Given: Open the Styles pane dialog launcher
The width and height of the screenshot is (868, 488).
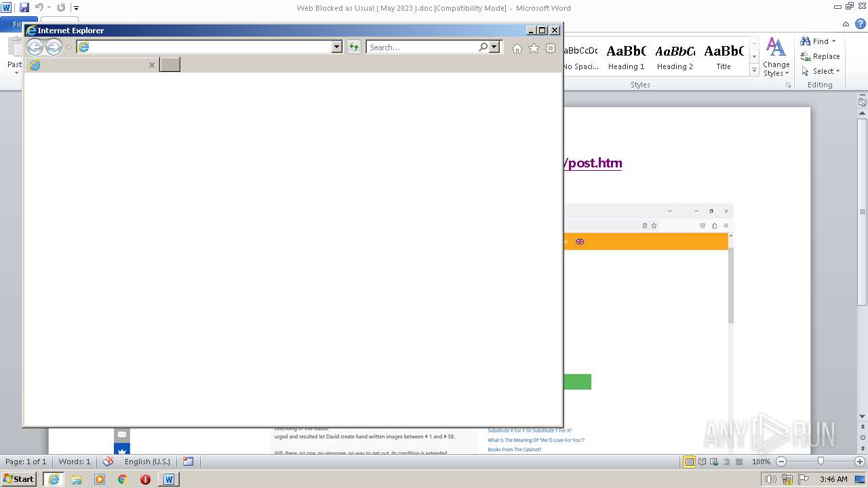Looking at the screenshot, I should click(788, 85).
